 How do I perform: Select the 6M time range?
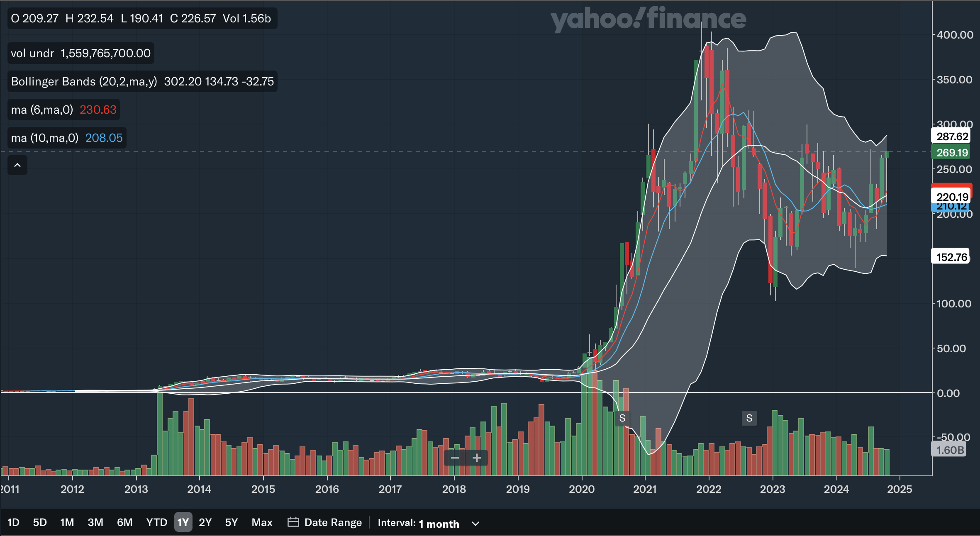[x=124, y=522]
